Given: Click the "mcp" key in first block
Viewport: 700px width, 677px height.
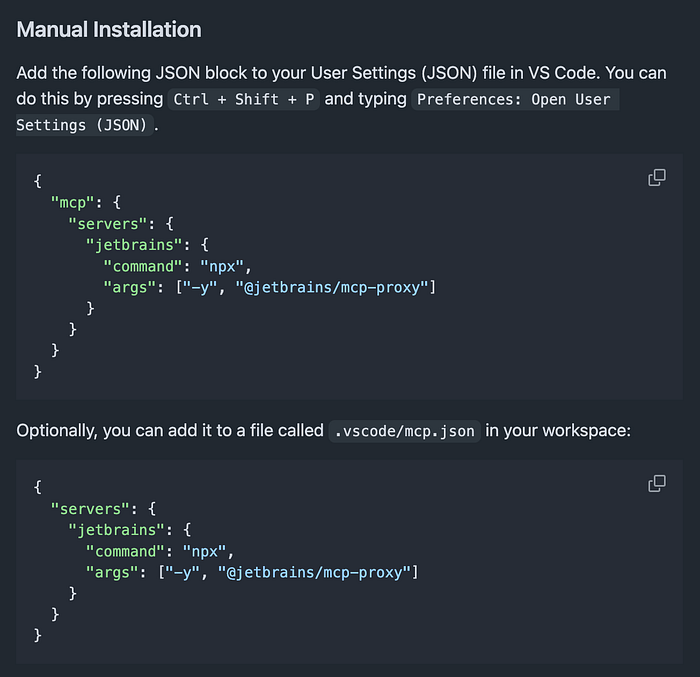Looking at the screenshot, I should pos(72,203).
